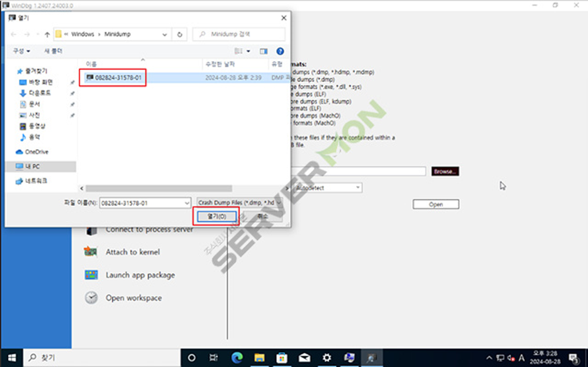Click the network icon in system tray
The image size is (588, 367).
click(501, 358)
